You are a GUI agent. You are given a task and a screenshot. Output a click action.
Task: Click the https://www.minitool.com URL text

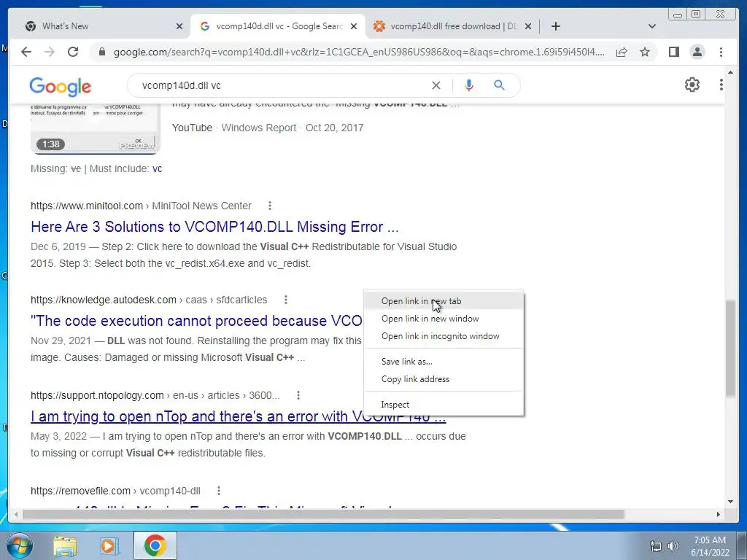[x=87, y=206]
